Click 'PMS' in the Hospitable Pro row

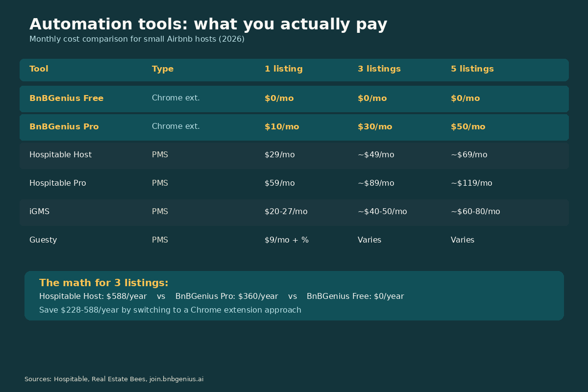pyautogui.click(x=160, y=183)
